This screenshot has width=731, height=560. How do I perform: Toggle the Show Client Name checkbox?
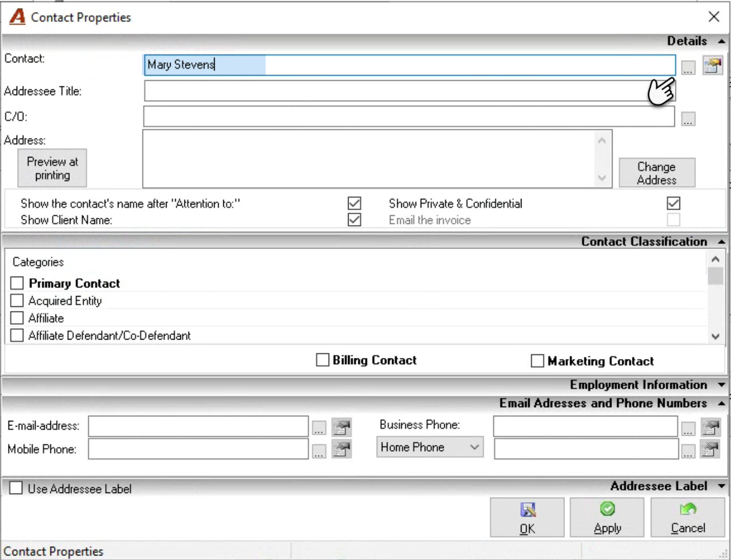pos(354,220)
